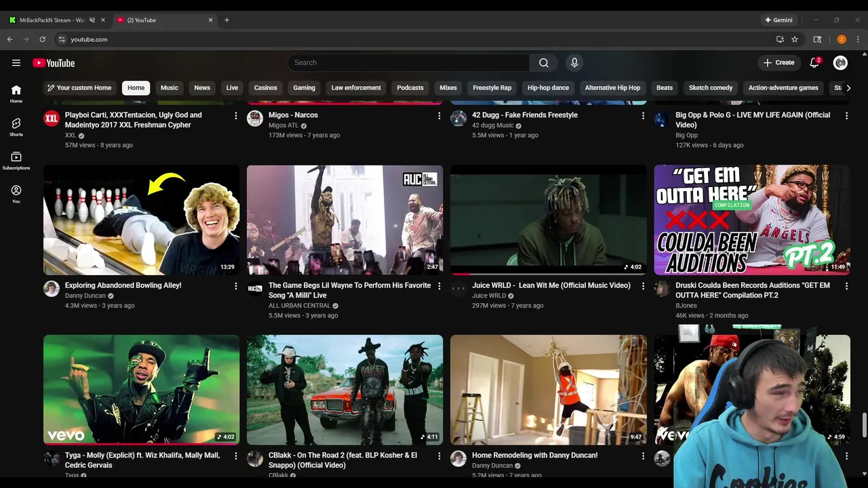Select the Hip-hop dance filter chip
The image size is (868, 488).
tap(548, 88)
